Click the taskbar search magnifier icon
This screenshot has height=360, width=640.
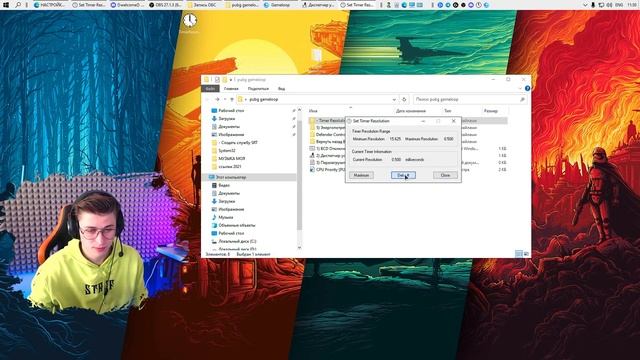click(x=18, y=5)
